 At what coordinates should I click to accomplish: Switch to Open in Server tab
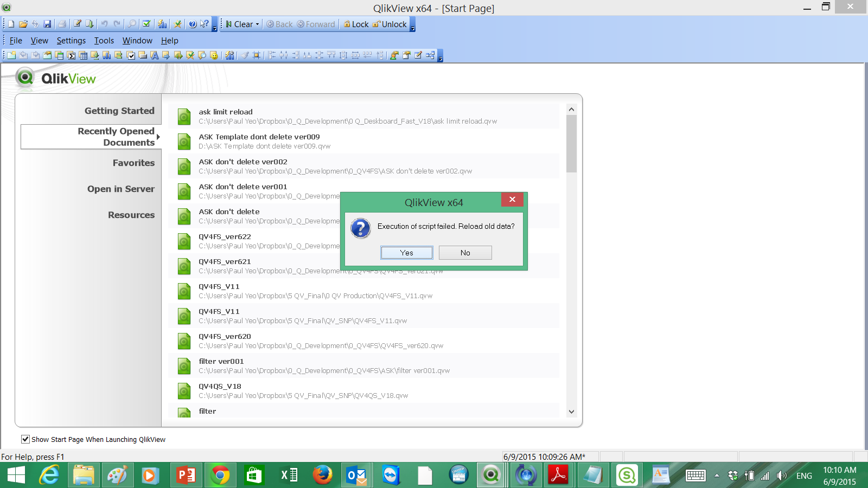[120, 189]
